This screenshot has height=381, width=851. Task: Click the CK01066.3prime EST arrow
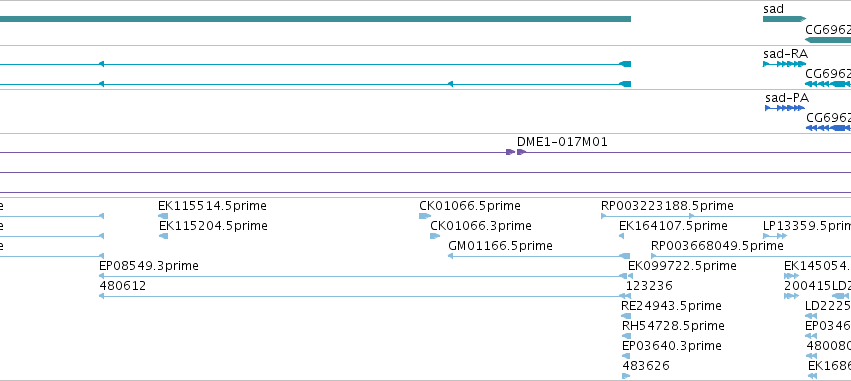(x=435, y=236)
